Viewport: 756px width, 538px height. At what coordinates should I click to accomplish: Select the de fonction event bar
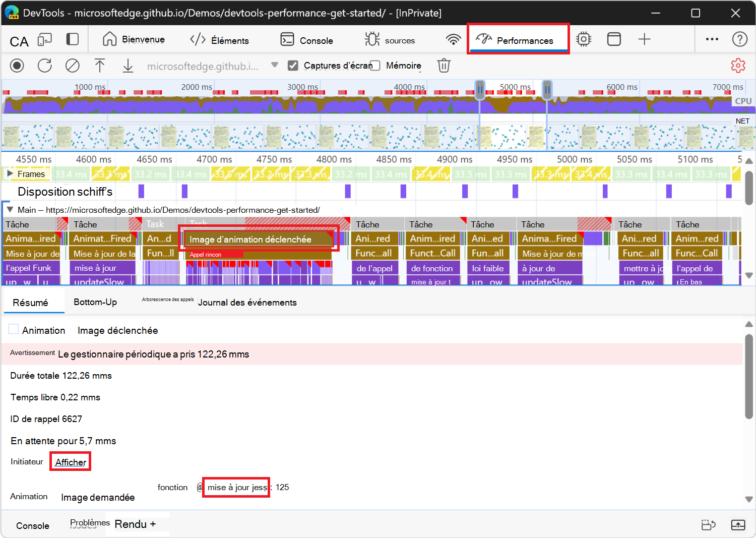coord(433,268)
